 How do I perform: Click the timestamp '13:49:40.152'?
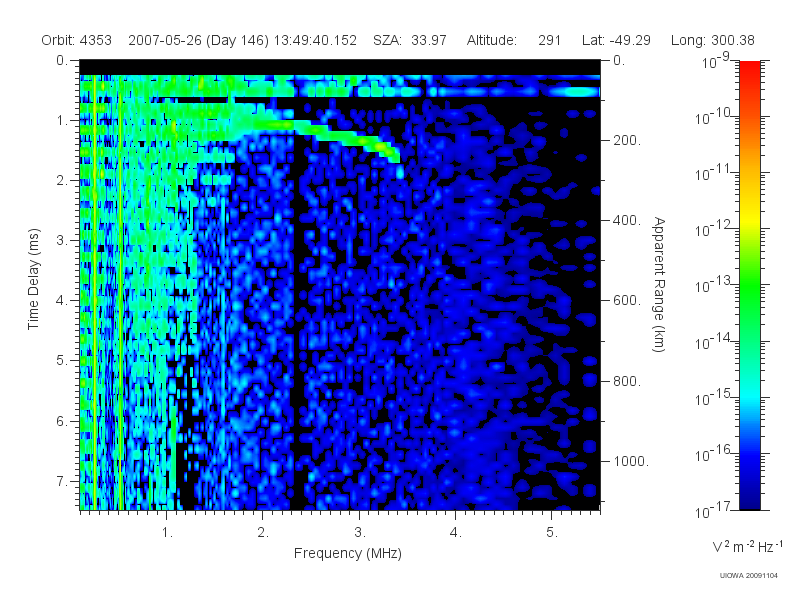315,40
